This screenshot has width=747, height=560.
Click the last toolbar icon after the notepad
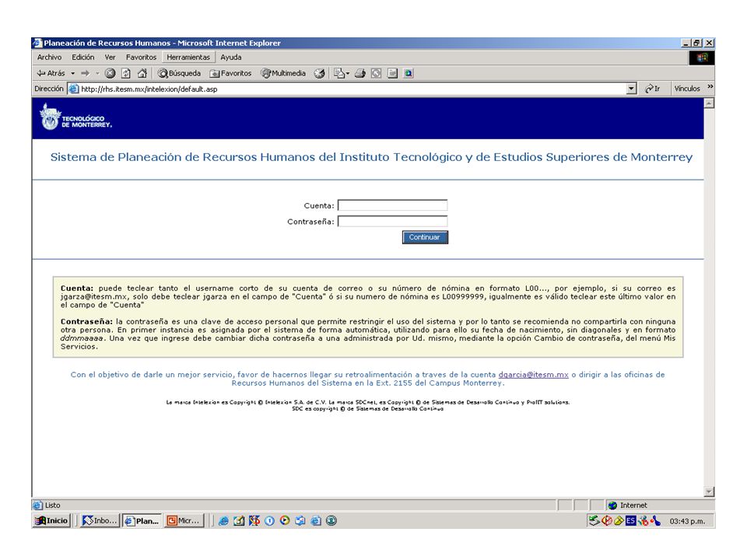[409, 73]
